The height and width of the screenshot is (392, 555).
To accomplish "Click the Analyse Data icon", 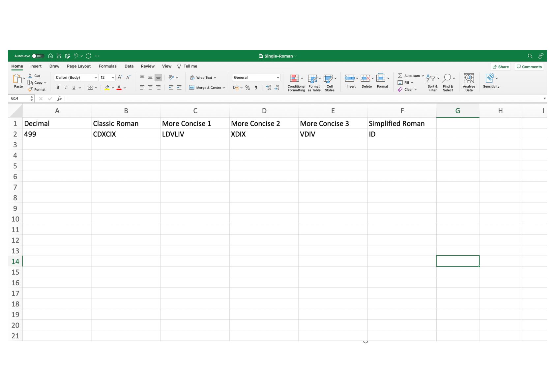I will point(469,79).
